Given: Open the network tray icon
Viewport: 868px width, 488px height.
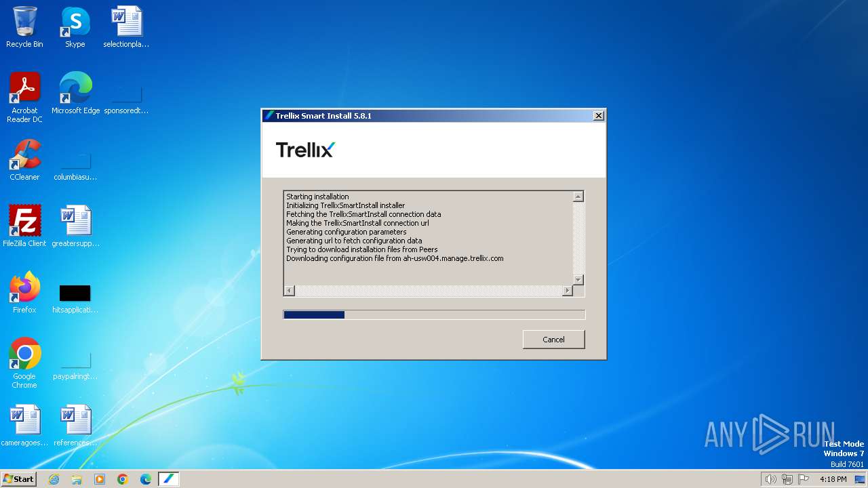Looking at the screenshot, I should tap(787, 479).
